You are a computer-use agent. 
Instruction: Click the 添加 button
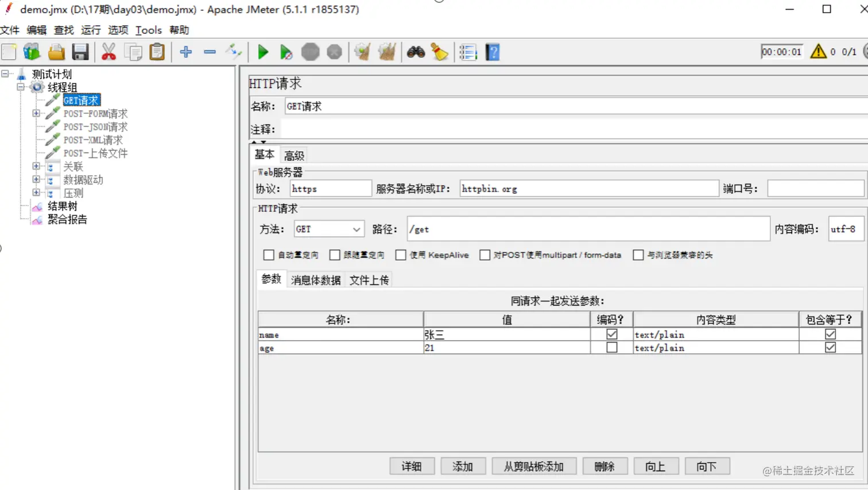coord(463,466)
